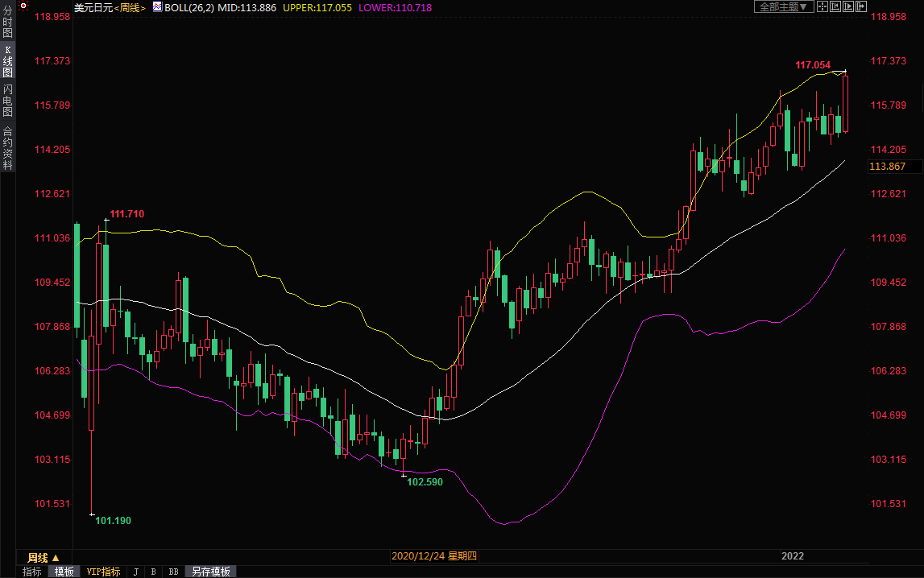Click the panel export arrow icon
Image resolution: width=924 pixels, height=578 pixels.
coord(861,6)
